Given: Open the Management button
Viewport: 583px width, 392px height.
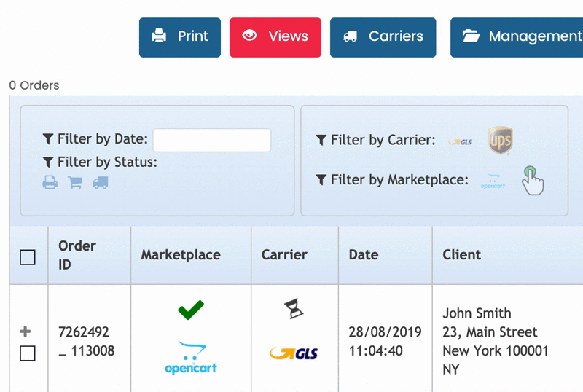Looking at the screenshot, I should tap(517, 38).
